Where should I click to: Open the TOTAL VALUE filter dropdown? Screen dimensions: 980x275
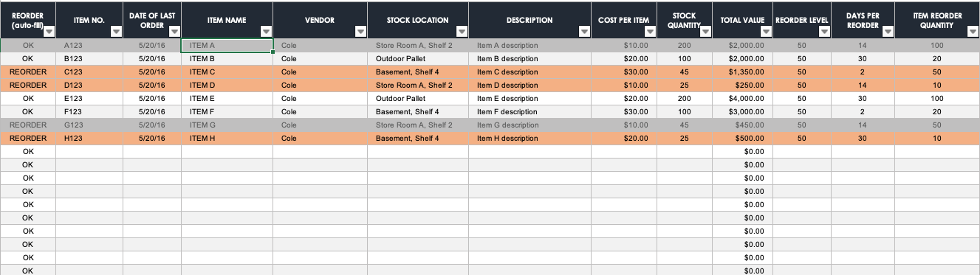(767, 32)
